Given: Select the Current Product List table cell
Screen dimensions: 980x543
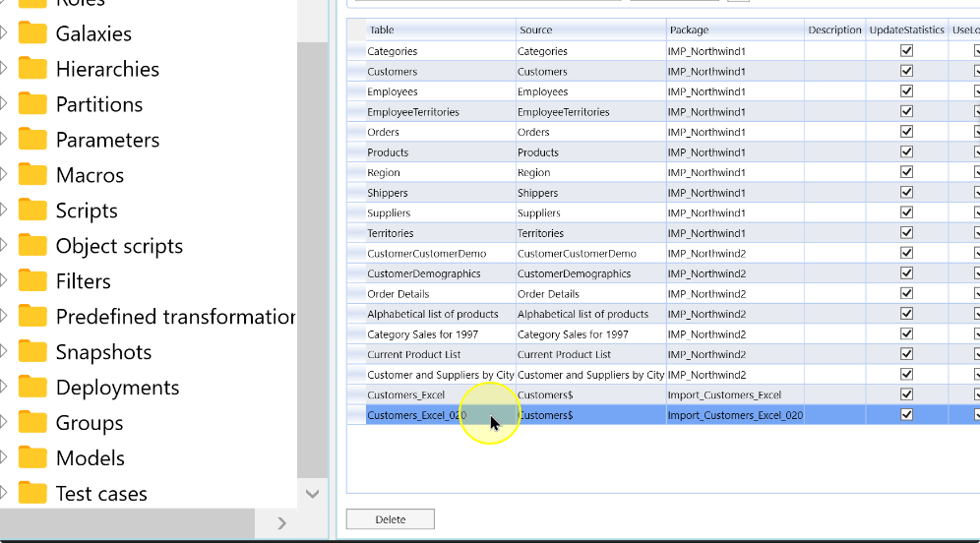Looking at the screenshot, I should click(x=441, y=354).
